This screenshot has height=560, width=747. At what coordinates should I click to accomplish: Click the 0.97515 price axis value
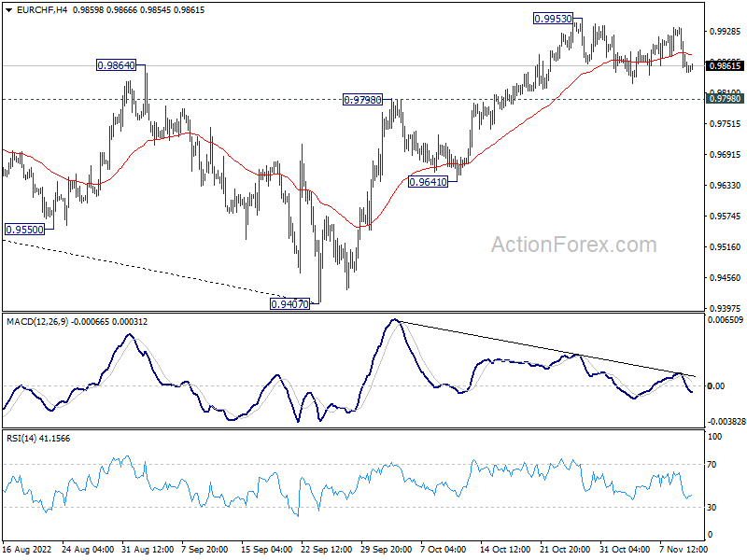tap(726, 124)
